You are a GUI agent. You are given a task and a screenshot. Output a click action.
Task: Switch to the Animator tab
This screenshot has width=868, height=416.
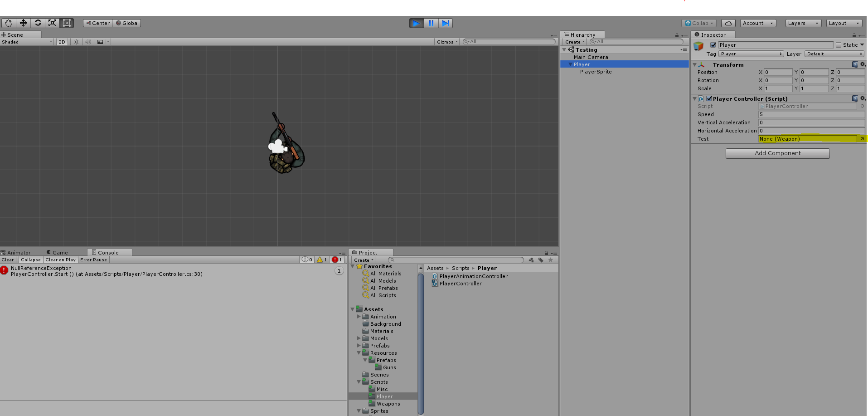click(x=16, y=253)
